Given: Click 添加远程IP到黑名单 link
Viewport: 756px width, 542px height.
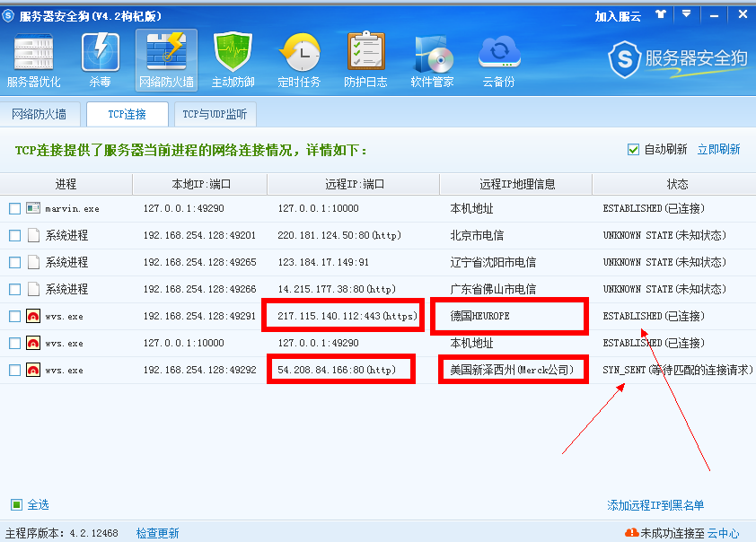Looking at the screenshot, I should 655,505.
